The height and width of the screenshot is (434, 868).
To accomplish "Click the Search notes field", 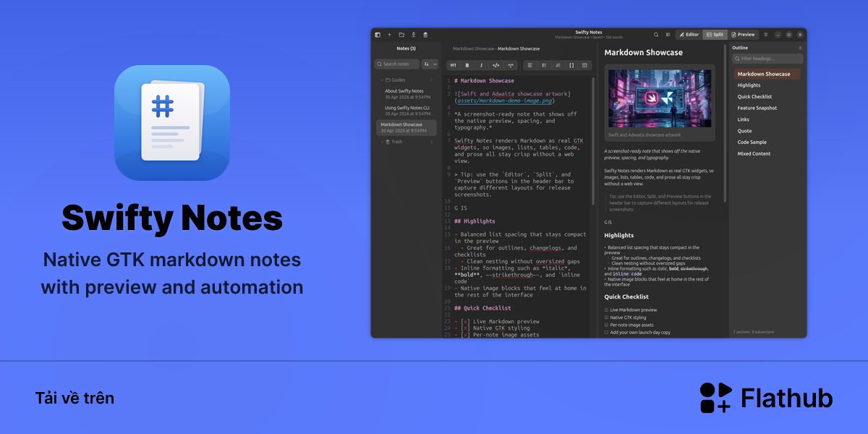I will [x=396, y=64].
